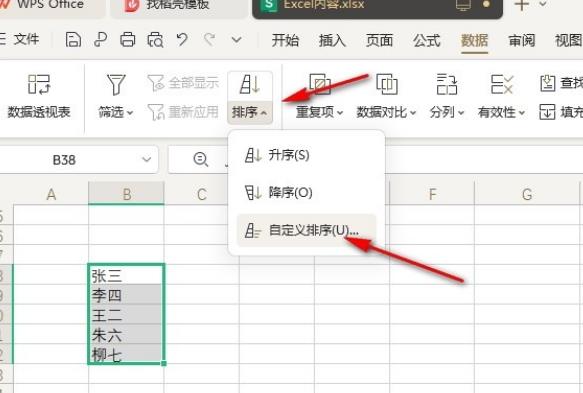Click the 分列 split columns icon

447,84
